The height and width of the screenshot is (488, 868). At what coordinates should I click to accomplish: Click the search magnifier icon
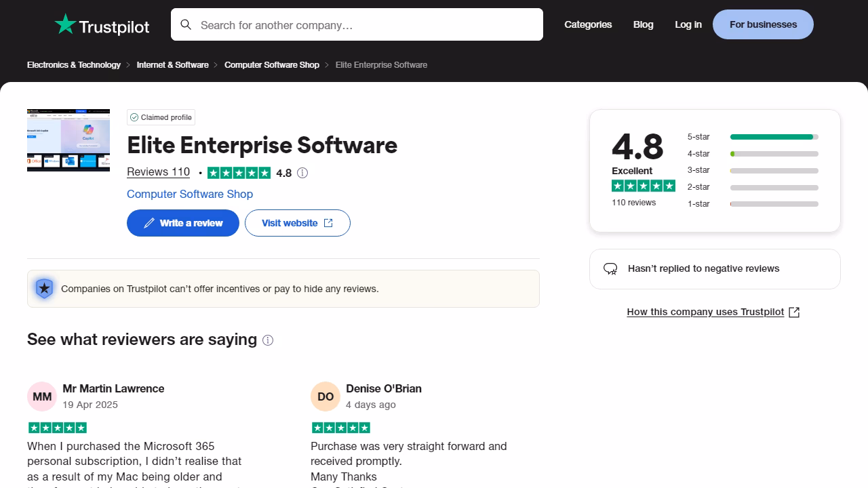pyautogui.click(x=186, y=24)
